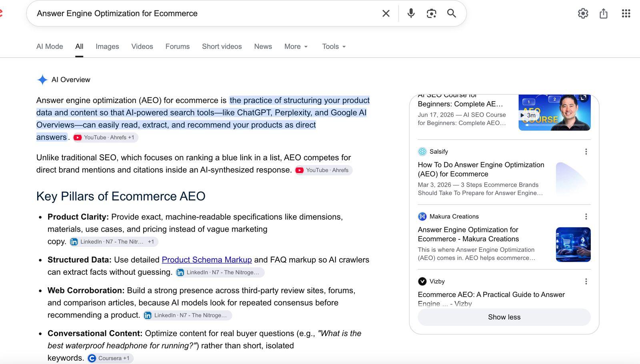Click the Conversational Content bullet label
Screen dimensions: 640x364
(x=95, y=333)
